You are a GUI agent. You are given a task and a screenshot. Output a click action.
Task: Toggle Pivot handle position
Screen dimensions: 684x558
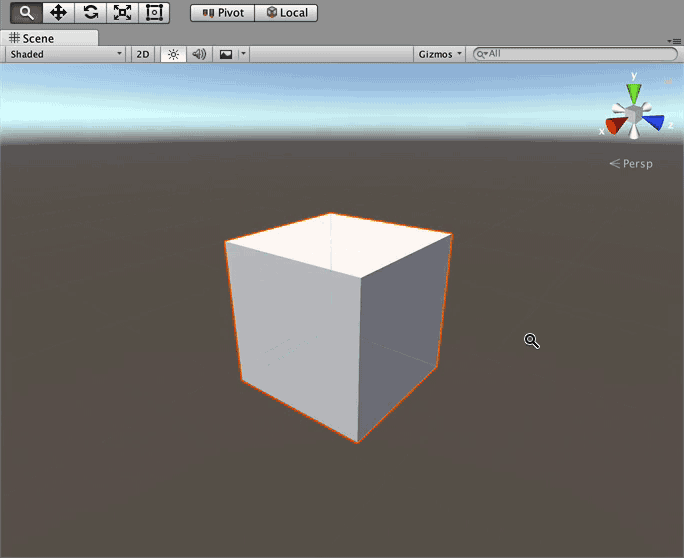tap(222, 13)
